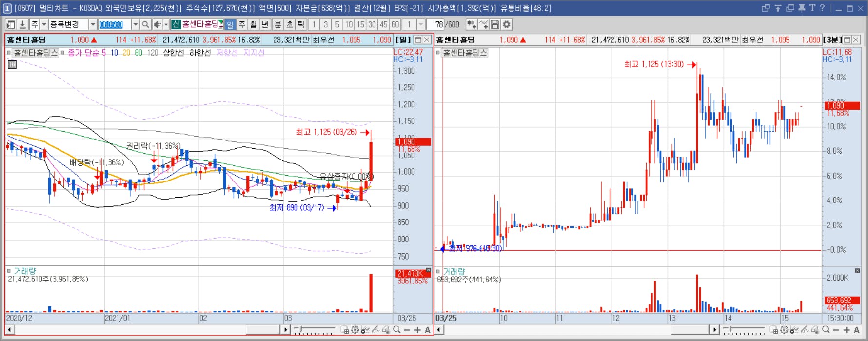Screen dimensions: 868x341
Task: Close the 3분 chart pane
Action: coord(856,40)
